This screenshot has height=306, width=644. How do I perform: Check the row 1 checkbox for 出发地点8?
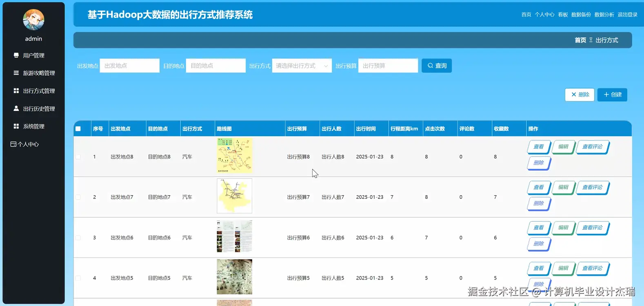[x=78, y=156]
